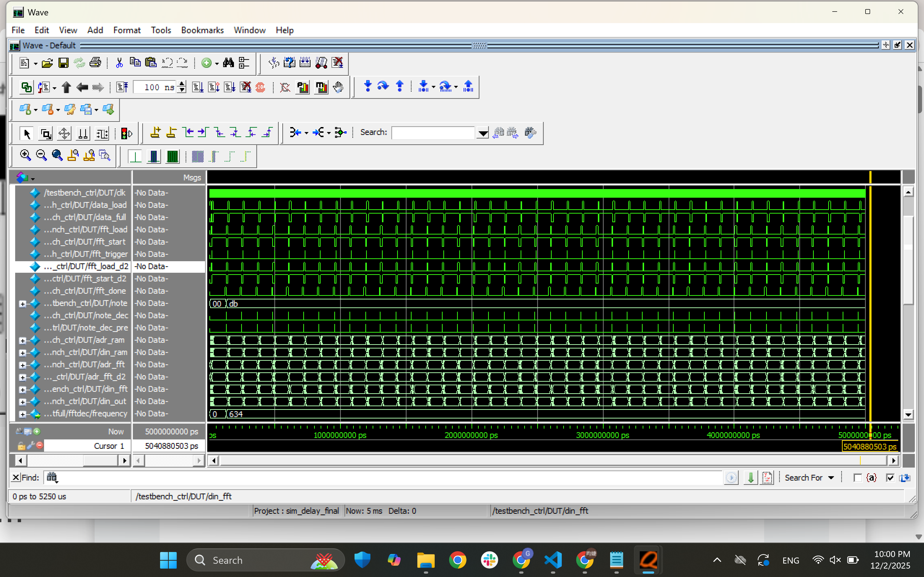Toggle the match case {a} checkbox
This screenshot has width=924, height=577.
point(858,478)
